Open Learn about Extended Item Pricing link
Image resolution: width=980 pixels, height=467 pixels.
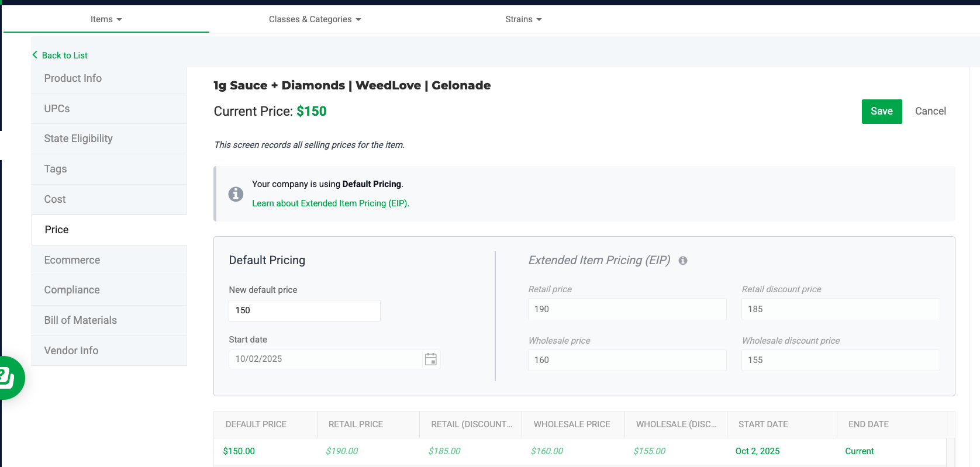[330, 203]
